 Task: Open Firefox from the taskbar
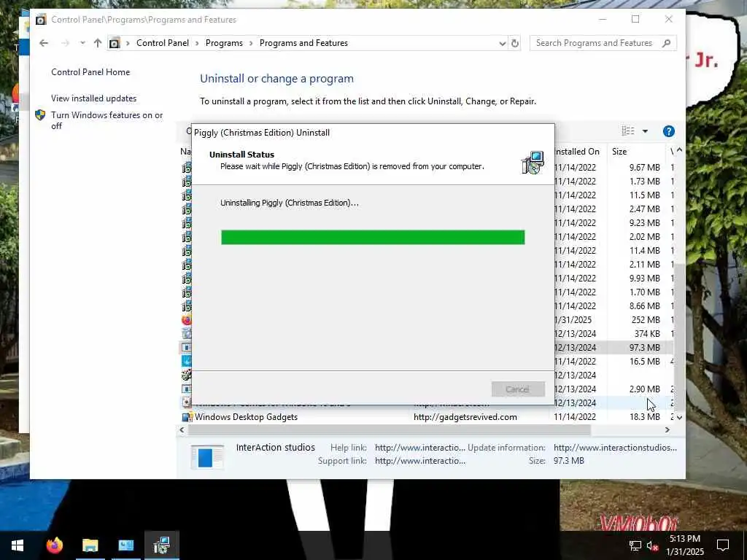click(54, 545)
